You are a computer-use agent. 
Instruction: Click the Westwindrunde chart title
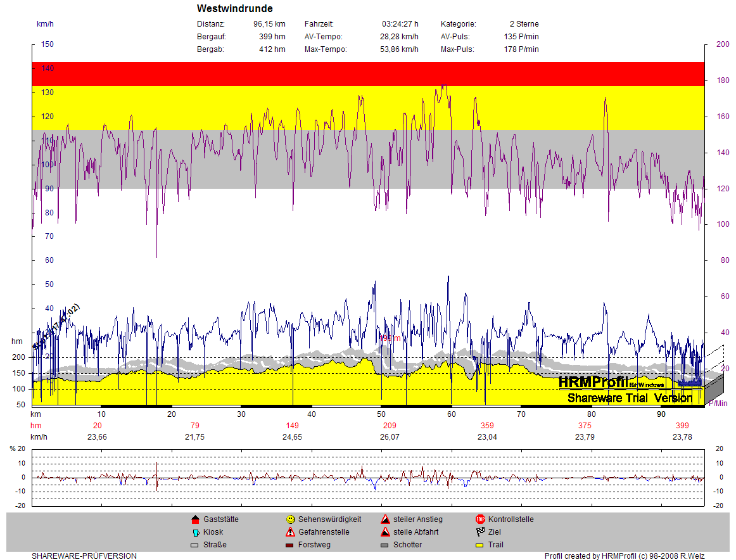point(235,9)
